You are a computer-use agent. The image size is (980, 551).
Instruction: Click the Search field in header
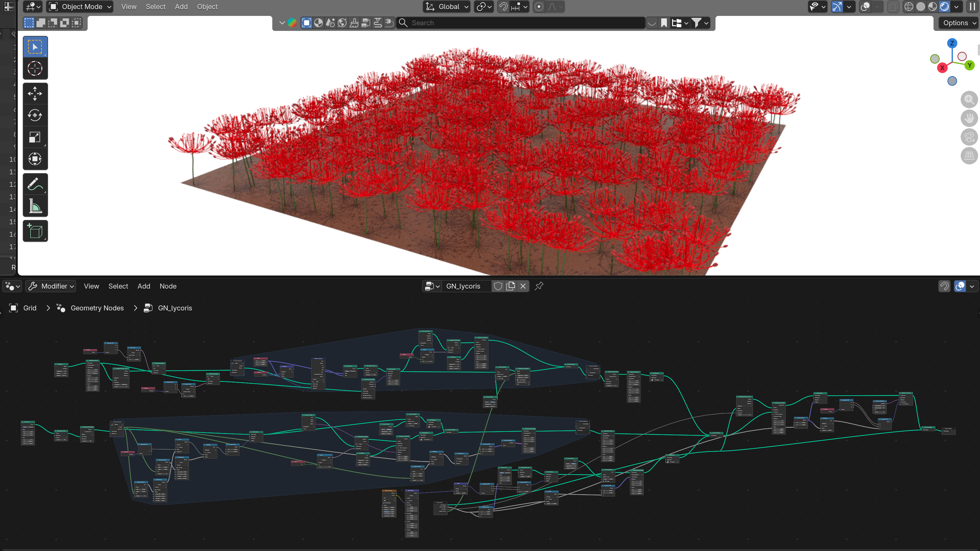point(521,23)
